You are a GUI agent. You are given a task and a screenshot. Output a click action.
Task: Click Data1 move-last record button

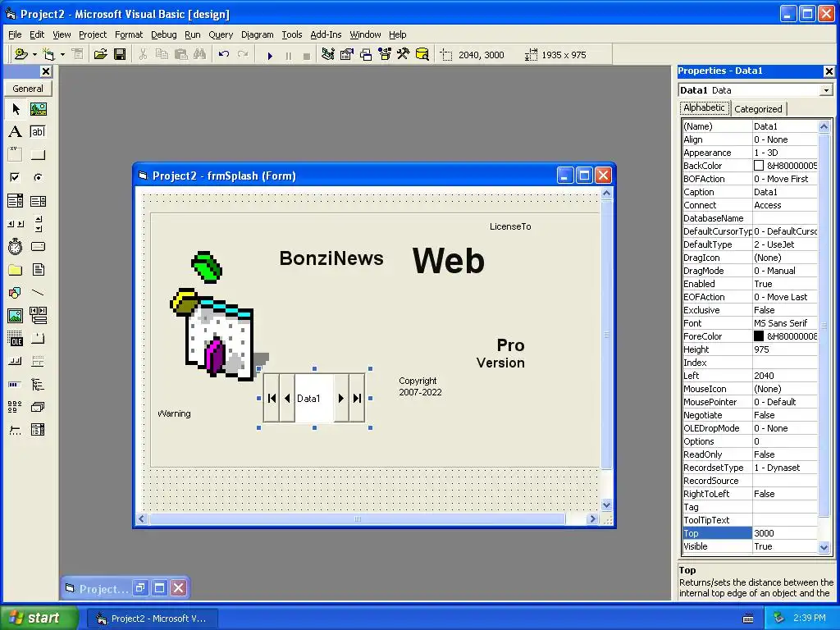pos(357,398)
